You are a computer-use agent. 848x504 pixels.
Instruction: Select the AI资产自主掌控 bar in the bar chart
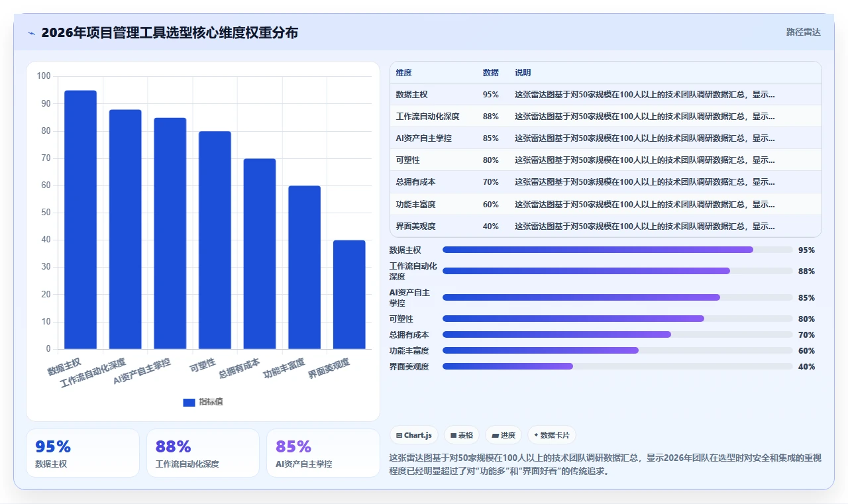[x=170, y=233]
